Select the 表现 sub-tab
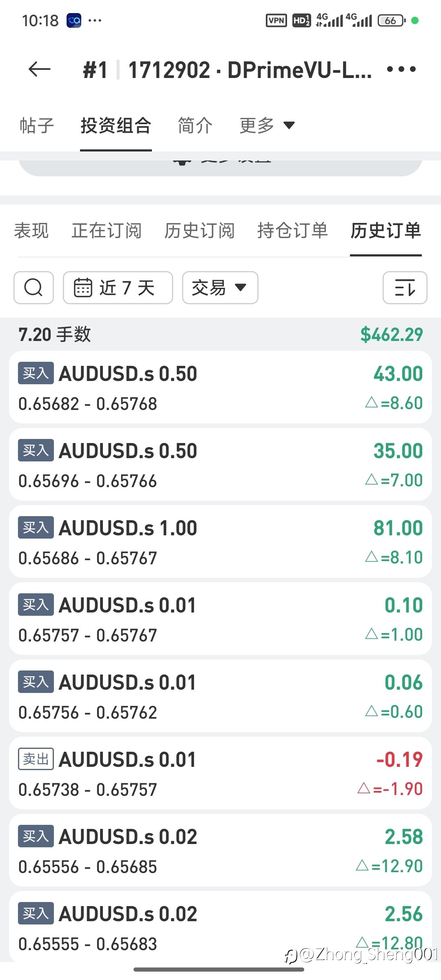The width and height of the screenshot is (441, 980). (31, 231)
